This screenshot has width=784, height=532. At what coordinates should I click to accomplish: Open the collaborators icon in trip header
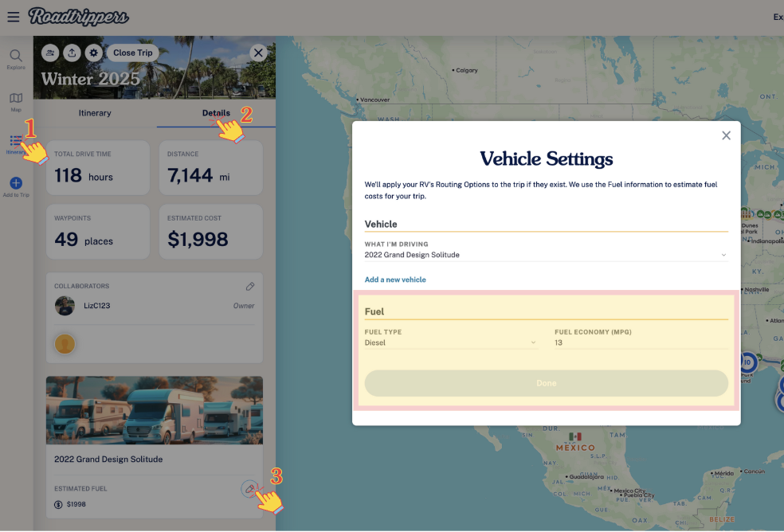pyautogui.click(x=50, y=53)
